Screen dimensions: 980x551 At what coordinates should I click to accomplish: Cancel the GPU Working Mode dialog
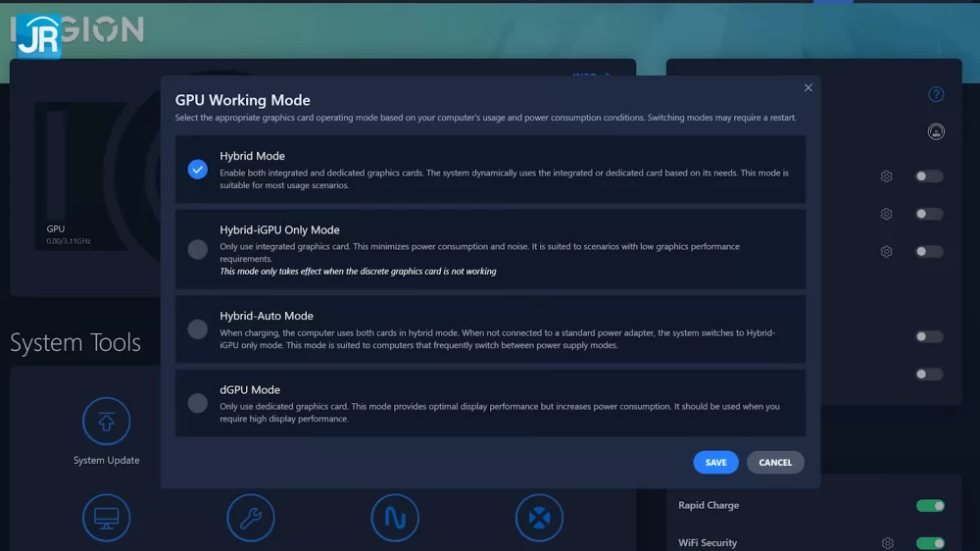(775, 462)
